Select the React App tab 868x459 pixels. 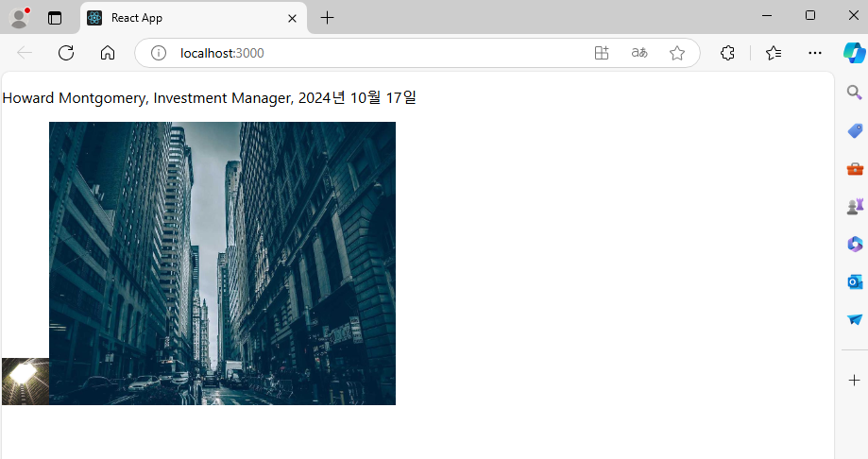pyautogui.click(x=194, y=18)
